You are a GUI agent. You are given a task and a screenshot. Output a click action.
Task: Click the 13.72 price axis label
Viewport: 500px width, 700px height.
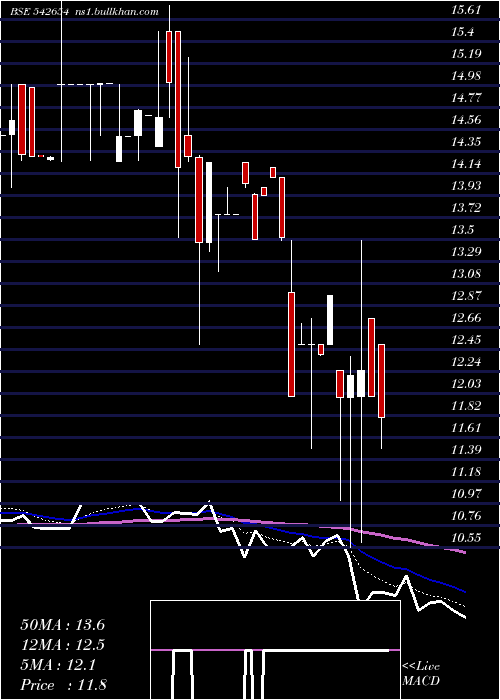(466, 208)
